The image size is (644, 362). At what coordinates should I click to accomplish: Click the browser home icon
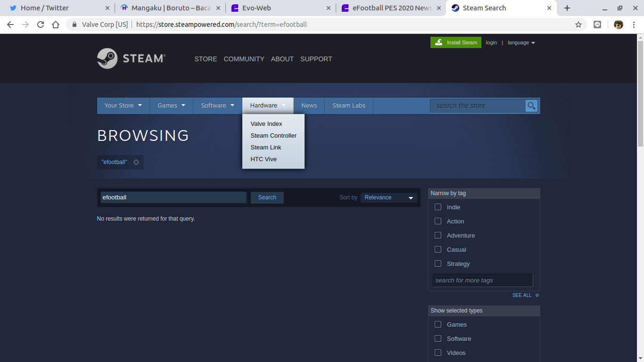(x=56, y=25)
